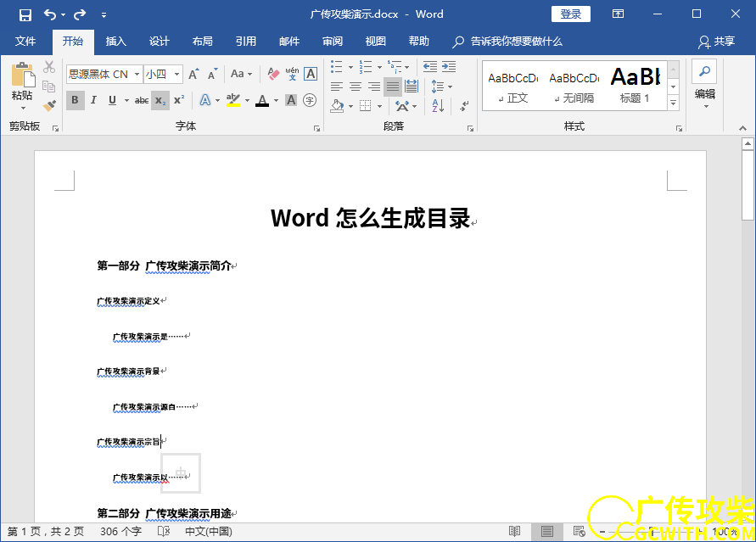The height and width of the screenshot is (542, 756).
Task: Open the 段落 dialog launcher
Action: (470, 128)
